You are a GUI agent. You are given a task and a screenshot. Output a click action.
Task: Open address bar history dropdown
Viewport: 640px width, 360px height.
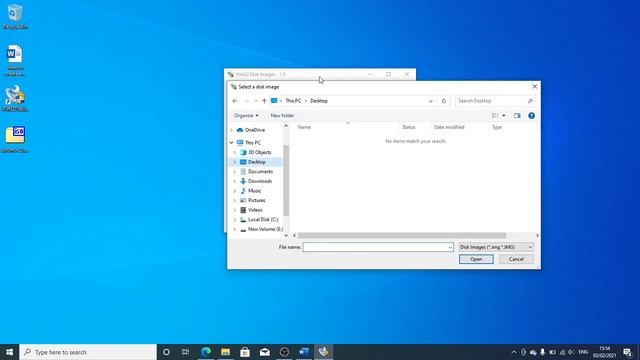coord(431,101)
